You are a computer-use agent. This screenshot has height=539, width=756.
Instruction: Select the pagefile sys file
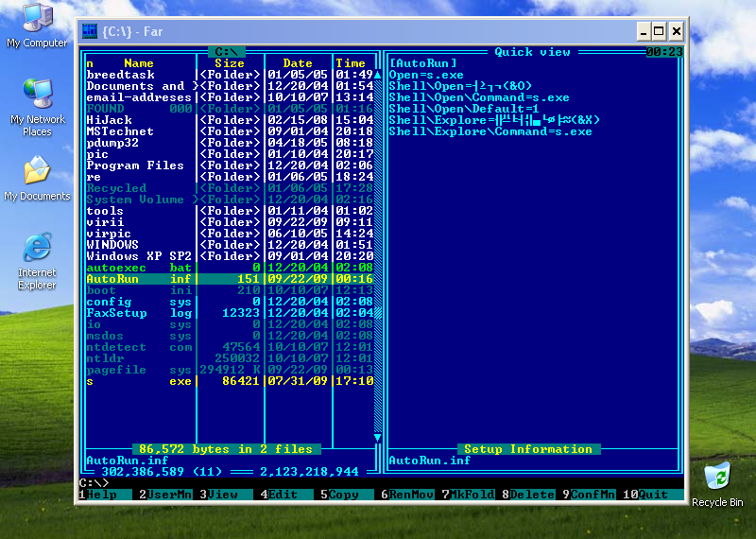(230, 370)
